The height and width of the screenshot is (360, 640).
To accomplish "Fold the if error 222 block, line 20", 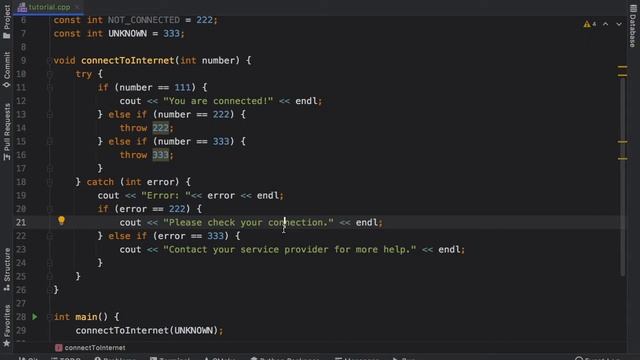I will [x=50, y=209].
